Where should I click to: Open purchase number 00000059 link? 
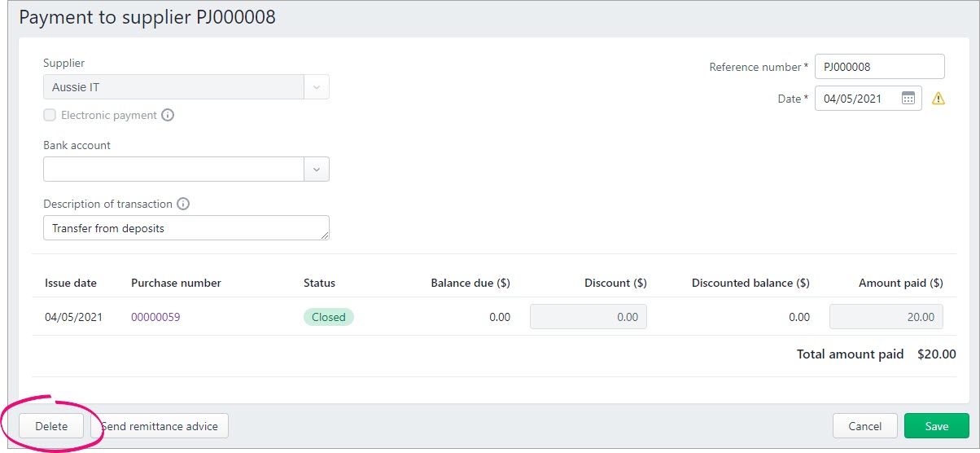(155, 317)
